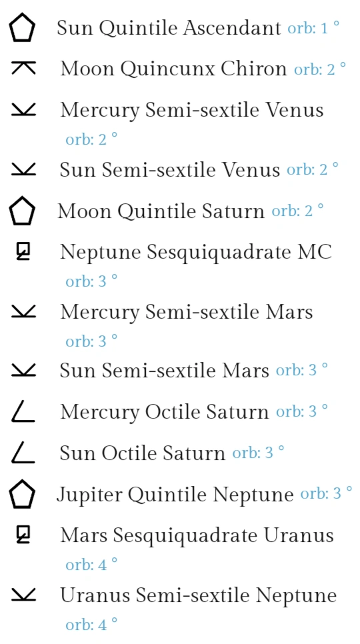360x644 pixels.
Task: Click the octile angle icon beside Mercury Octile Saturn
Action: (23, 412)
